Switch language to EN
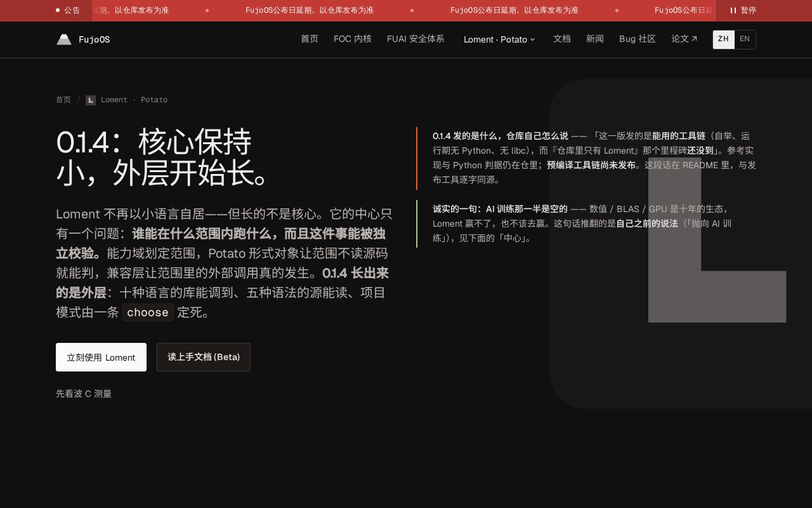Viewport: 812px width, 508px height. point(745,39)
